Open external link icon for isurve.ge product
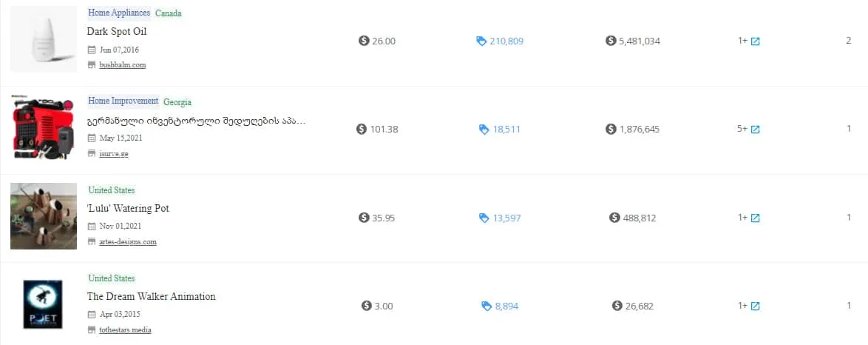 (756, 130)
